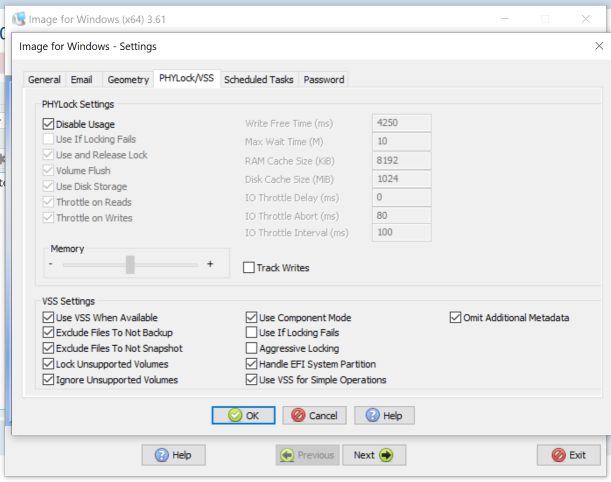Click the IO Throttle Abort field showing 80
Image resolution: width=611 pixels, height=482 pixels.
coord(402,215)
